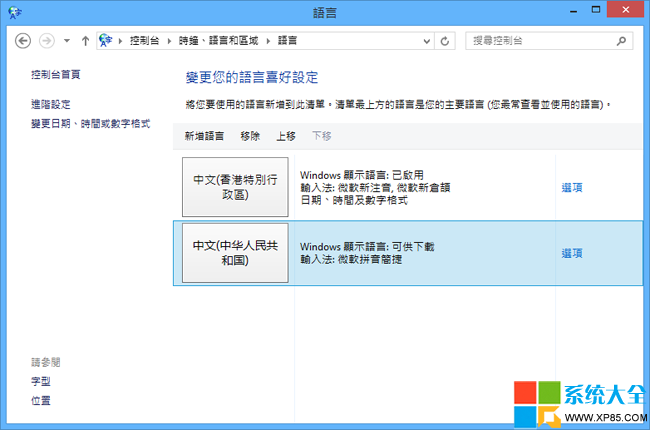The width and height of the screenshot is (650, 430).
Task: Open 變更日期、時間或數字格式 link
Action: [x=90, y=124]
